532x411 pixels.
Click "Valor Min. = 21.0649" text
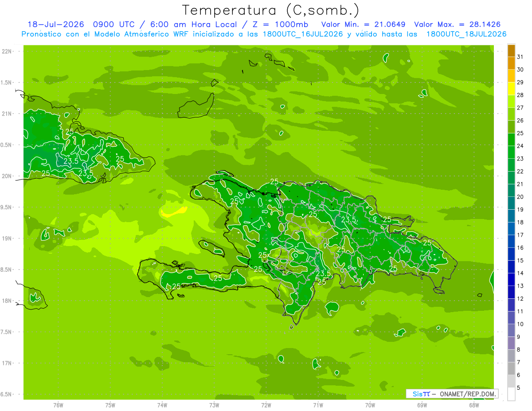coord(364,24)
